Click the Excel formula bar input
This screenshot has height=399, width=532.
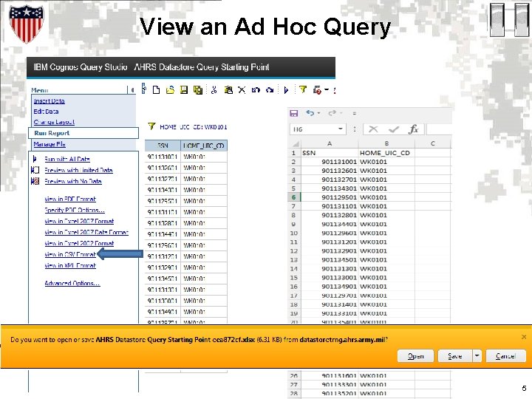tap(439, 129)
